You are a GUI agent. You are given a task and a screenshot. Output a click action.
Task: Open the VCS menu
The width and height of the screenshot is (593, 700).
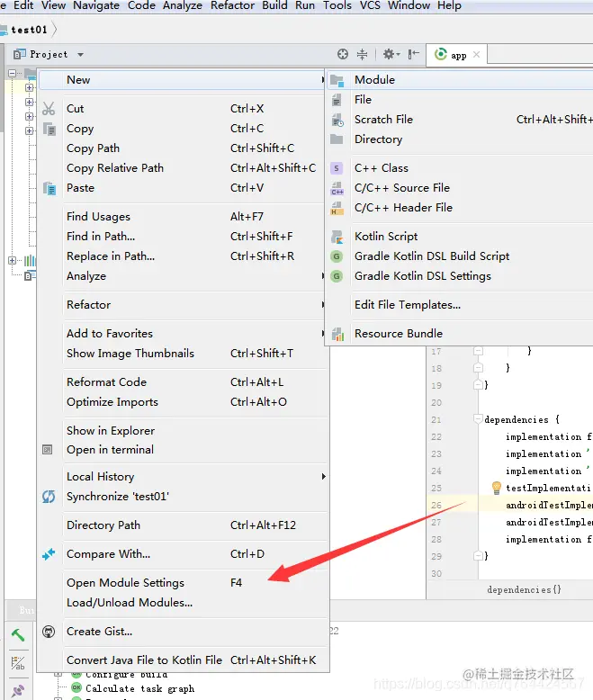coord(370,5)
